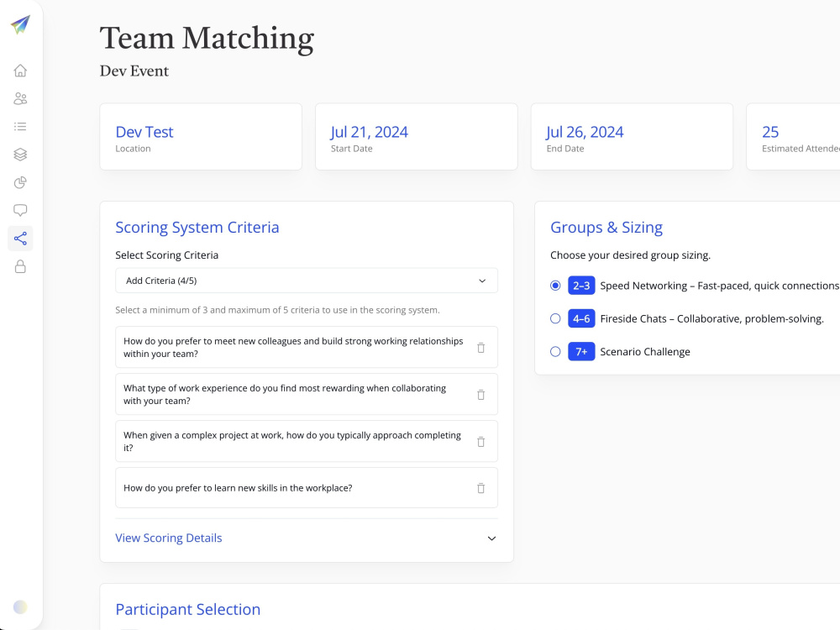Open the chat bubble sidebar icon
This screenshot has width=840, height=630.
(20, 211)
